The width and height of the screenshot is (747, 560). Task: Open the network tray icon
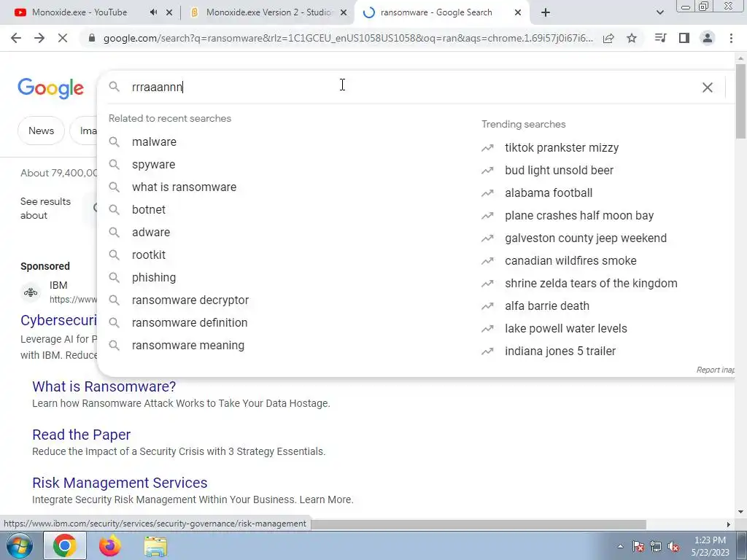(x=656, y=547)
